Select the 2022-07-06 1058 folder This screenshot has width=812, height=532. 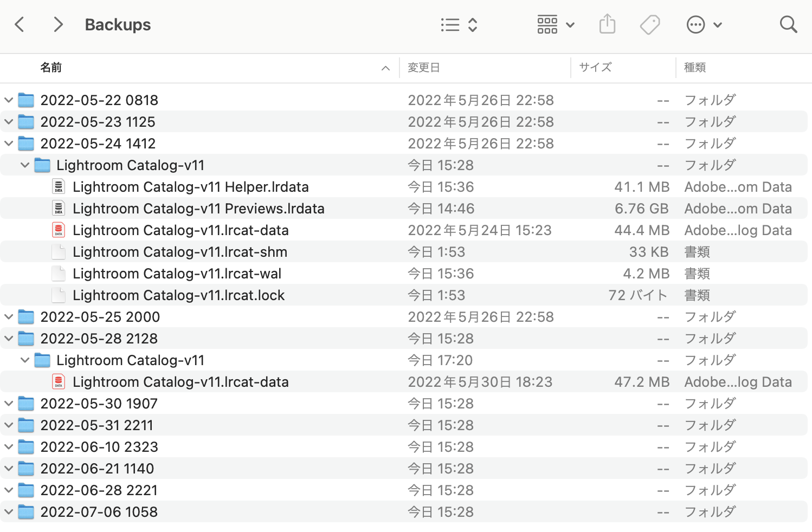(99, 512)
